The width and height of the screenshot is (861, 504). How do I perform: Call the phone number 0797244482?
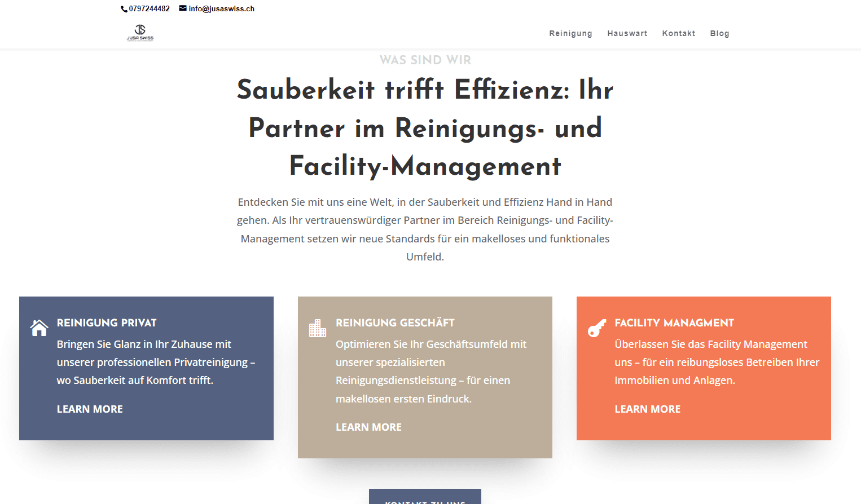click(x=149, y=9)
